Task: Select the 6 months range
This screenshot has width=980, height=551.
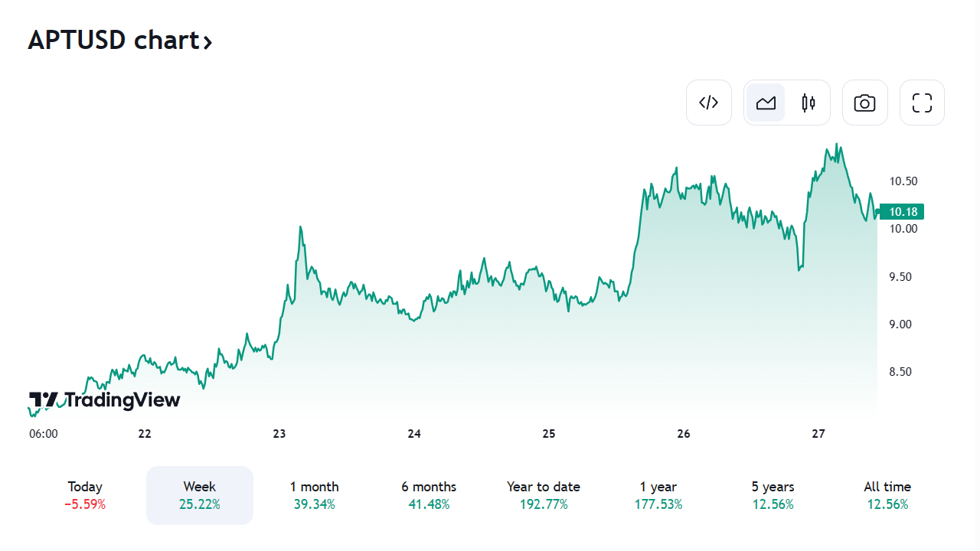Action: pos(429,495)
